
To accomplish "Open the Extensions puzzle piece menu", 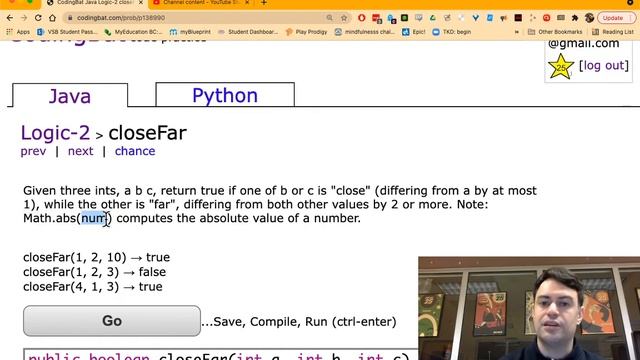I will point(575,18).
